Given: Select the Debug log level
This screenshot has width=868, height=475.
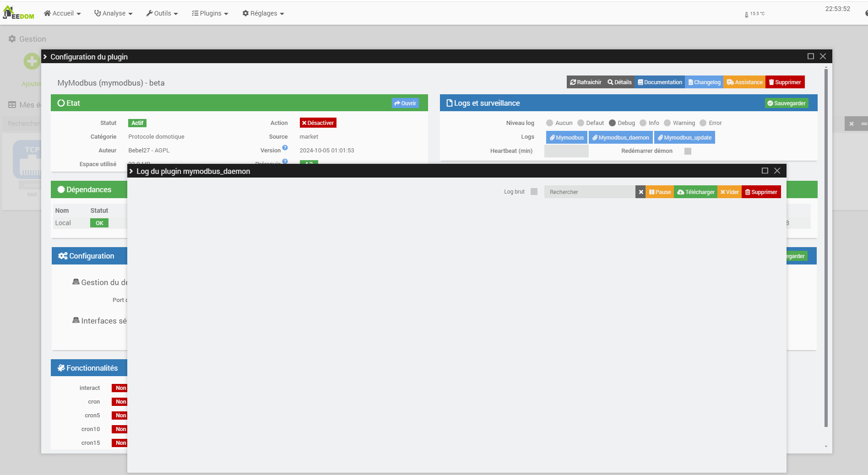Looking at the screenshot, I should pos(612,123).
